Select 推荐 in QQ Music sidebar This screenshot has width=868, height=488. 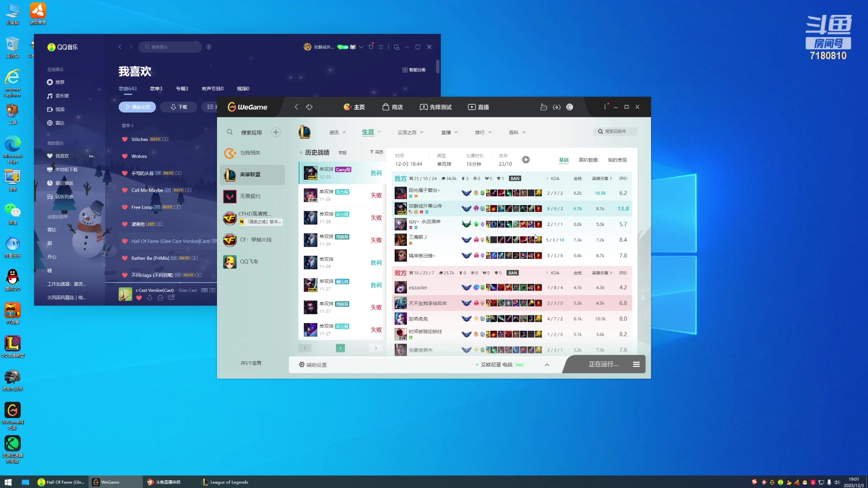click(56, 83)
